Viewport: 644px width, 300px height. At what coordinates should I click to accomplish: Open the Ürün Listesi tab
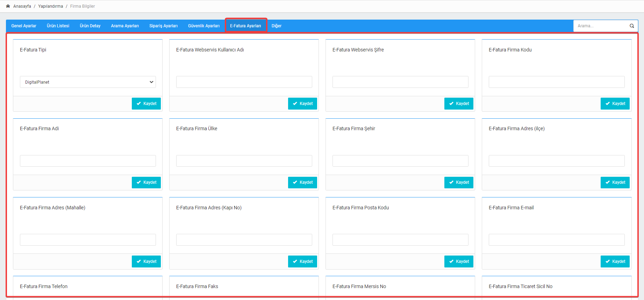point(58,26)
